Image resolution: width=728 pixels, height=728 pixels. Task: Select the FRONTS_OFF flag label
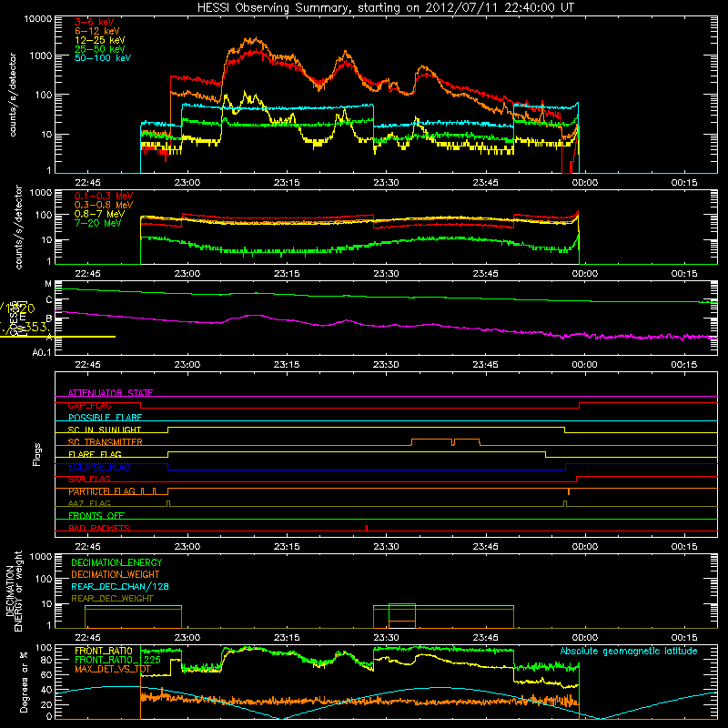(96, 515)
